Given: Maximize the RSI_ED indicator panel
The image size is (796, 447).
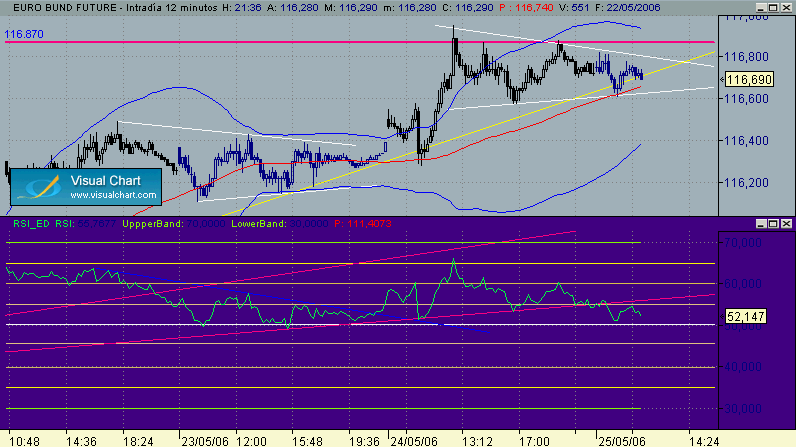Looking at the screenshot, I should tap(773, 224).
